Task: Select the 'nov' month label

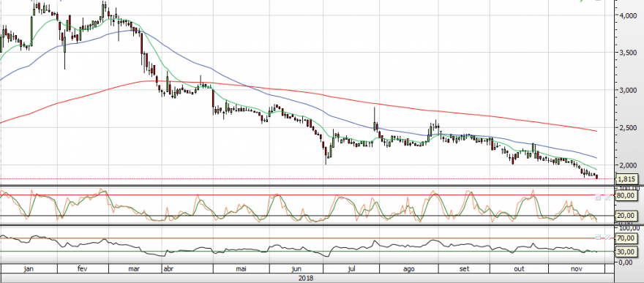Action: pyautogui.click(x=577, y=268)
